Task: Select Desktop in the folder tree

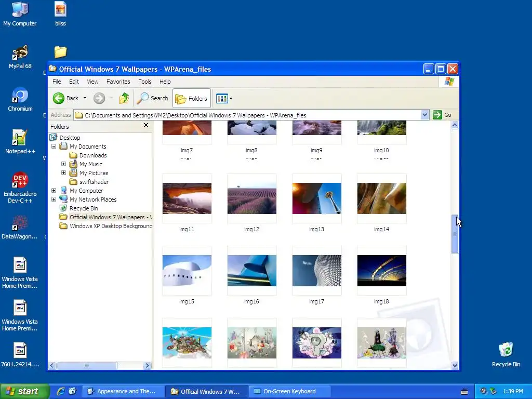Action: (x=70, y=137)
